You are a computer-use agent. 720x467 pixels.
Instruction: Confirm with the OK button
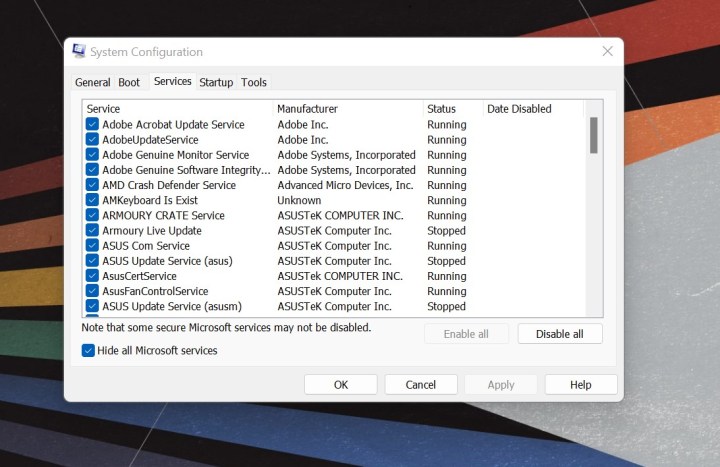click(x=341, y=385)
